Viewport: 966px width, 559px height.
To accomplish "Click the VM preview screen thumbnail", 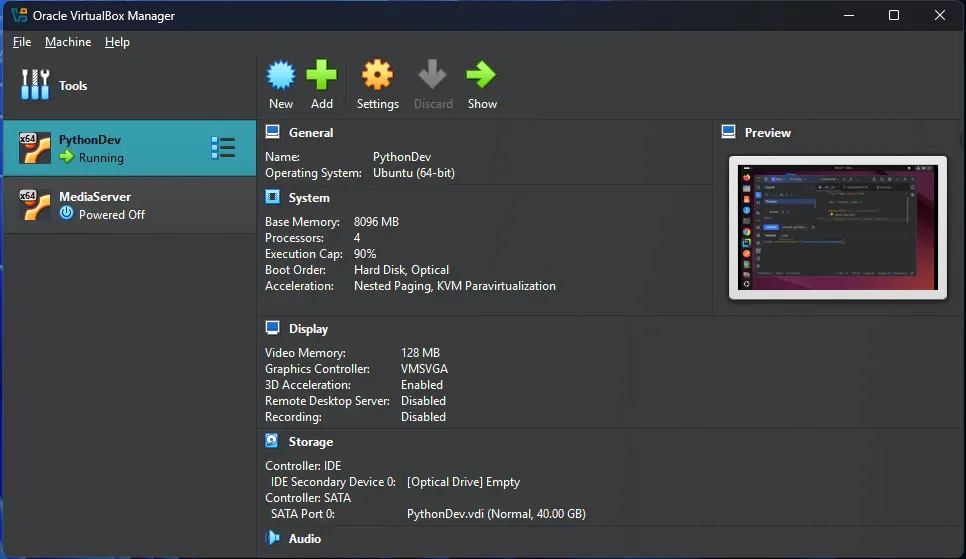I will coord(837,227).
